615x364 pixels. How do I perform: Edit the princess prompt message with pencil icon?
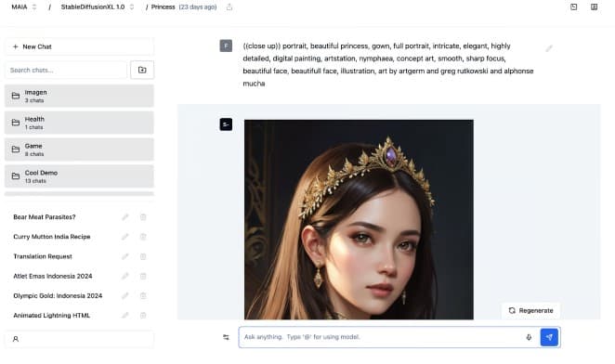click(x=549, y=48)
